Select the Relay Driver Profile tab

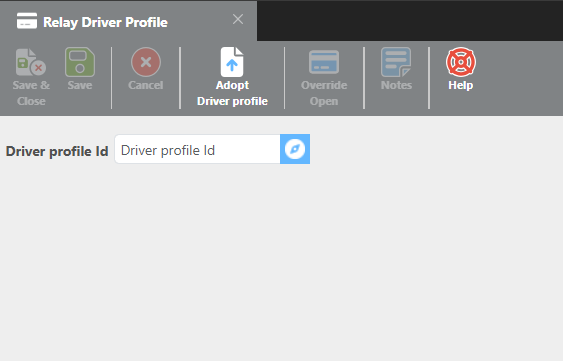coord(129,22)
